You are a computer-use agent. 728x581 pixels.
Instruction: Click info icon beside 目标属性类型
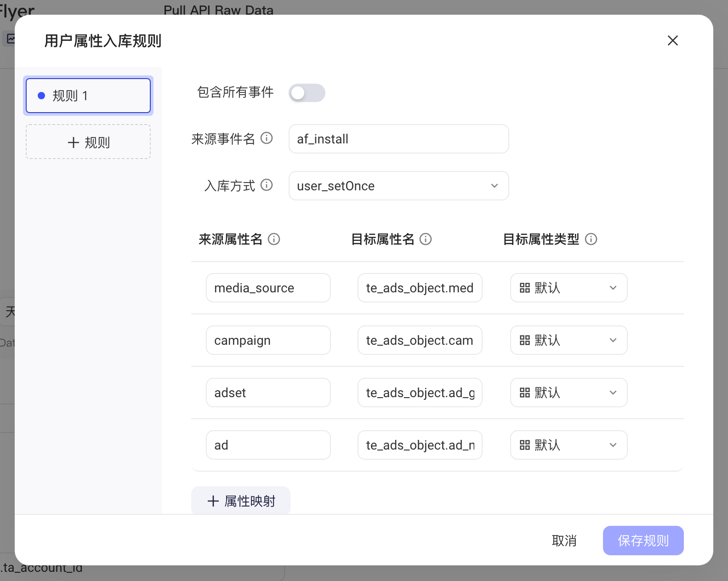(x=591, y=239)
